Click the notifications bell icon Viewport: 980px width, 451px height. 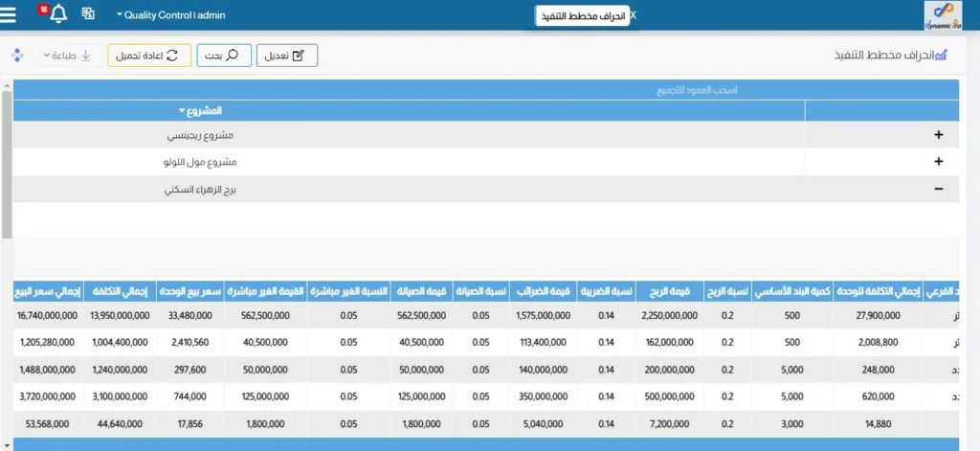(x=58, y=14)
